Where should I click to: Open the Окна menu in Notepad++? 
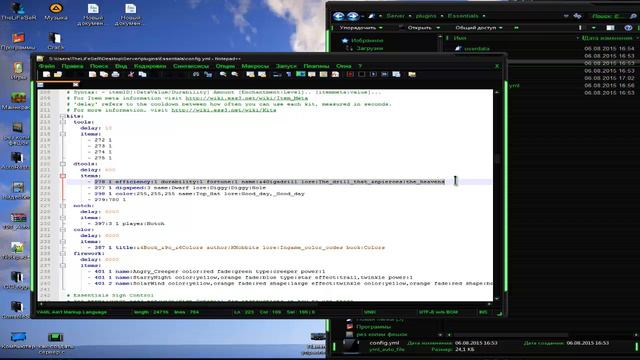click(344, 66)
